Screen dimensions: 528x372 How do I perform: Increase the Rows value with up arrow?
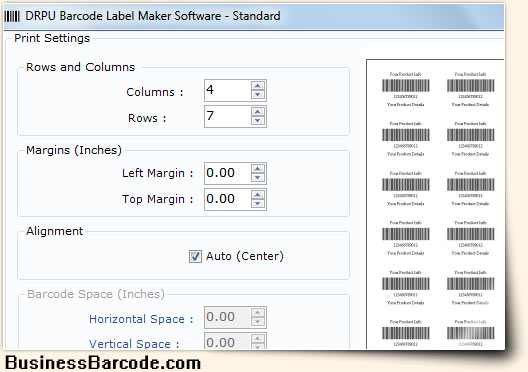pyautogui.click(x=258, y=112)
